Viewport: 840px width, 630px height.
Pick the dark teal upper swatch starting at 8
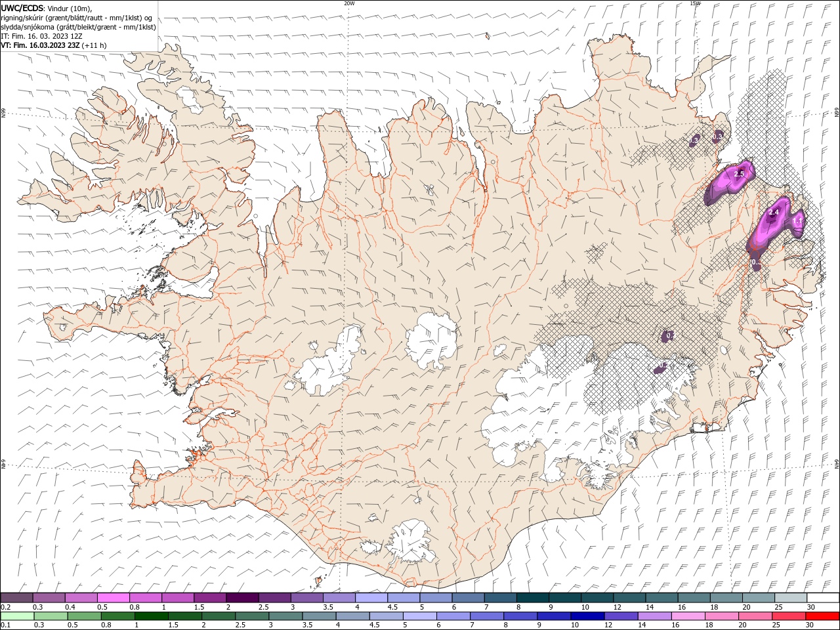[532, 598]
